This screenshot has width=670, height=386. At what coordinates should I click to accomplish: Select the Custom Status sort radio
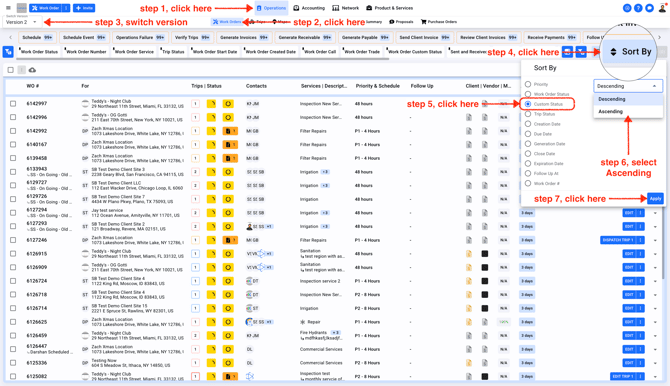pos(528,104)
